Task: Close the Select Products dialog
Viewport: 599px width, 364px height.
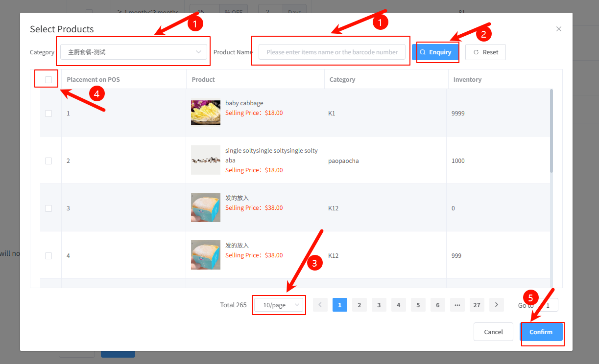Action: 558,29
